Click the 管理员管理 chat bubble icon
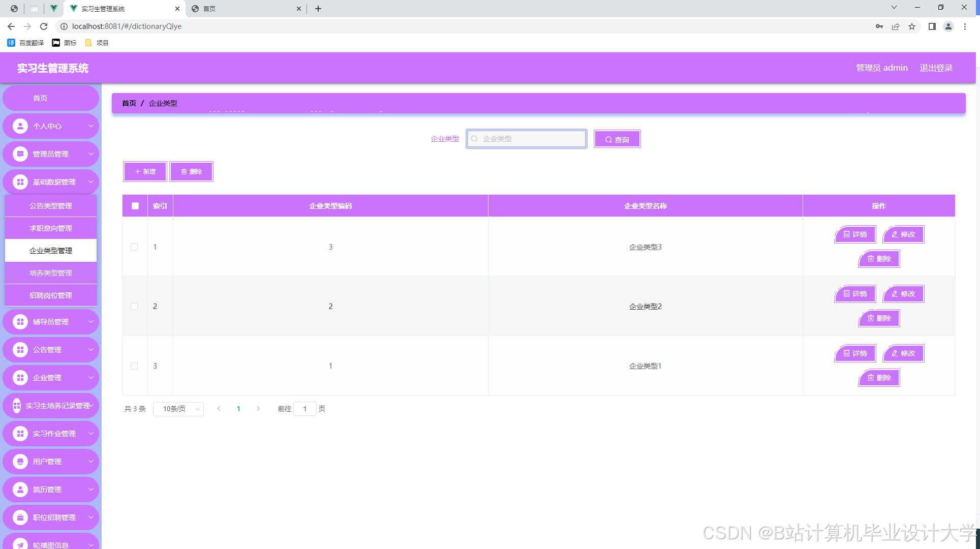The image size is (980, 549). click(x=20, y=154)
